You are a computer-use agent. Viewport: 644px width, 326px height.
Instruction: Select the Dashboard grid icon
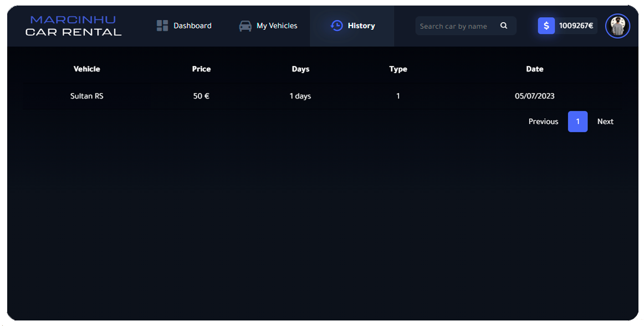pos(161,25)
